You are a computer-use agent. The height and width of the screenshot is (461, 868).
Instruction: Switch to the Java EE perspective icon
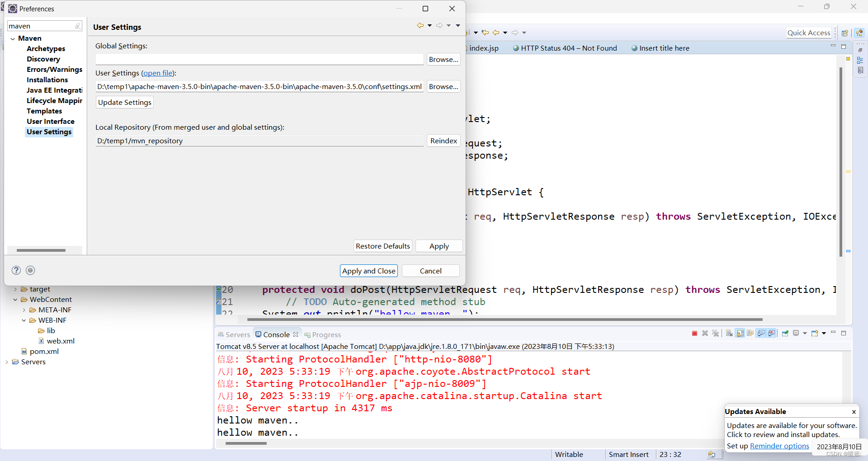(859, 33)
